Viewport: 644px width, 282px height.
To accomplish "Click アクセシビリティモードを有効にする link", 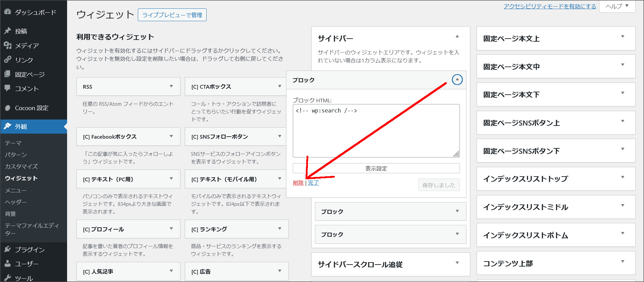I will point(550,6).
